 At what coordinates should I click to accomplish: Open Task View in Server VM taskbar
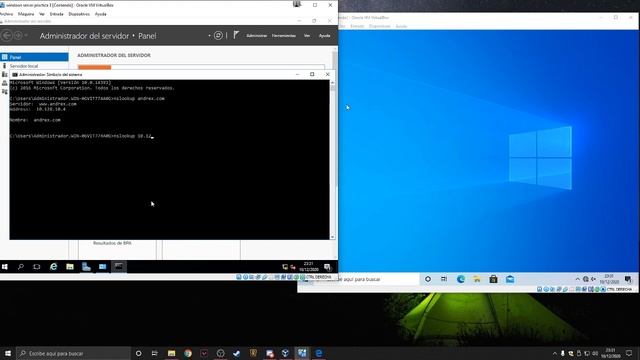tap(37, 267)
